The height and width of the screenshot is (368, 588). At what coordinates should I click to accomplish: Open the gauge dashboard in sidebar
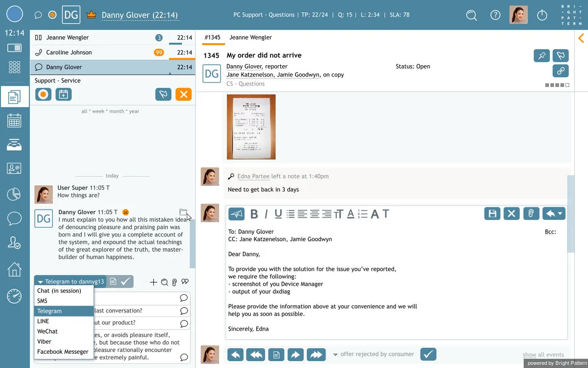point(14,296)
